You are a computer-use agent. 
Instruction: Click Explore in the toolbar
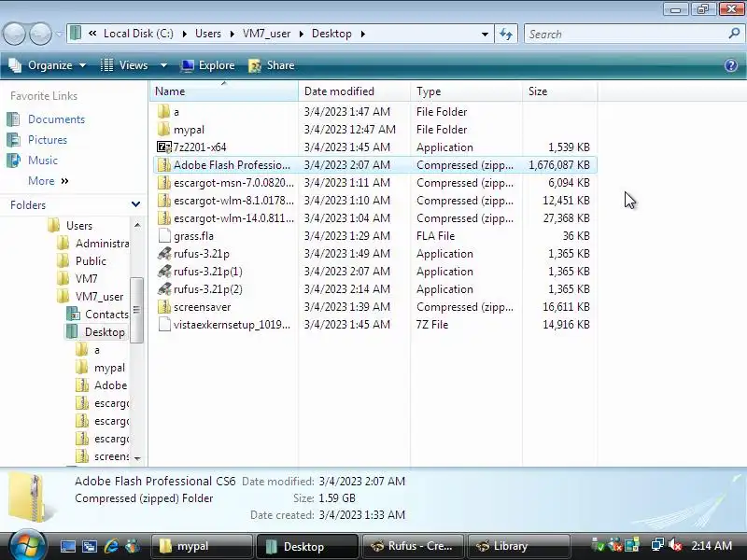point(207,65)
